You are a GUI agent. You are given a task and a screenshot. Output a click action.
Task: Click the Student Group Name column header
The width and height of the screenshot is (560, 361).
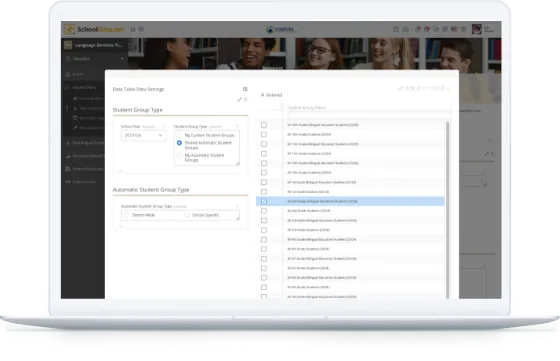click(x=306, y=107)
